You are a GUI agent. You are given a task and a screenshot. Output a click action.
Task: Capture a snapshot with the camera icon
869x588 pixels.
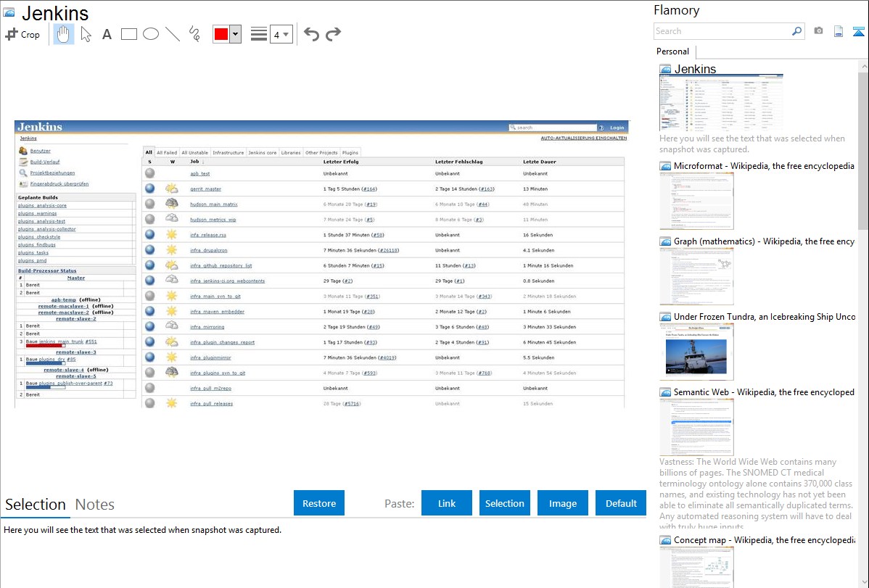pyautogui.click(x=818, y=31)
